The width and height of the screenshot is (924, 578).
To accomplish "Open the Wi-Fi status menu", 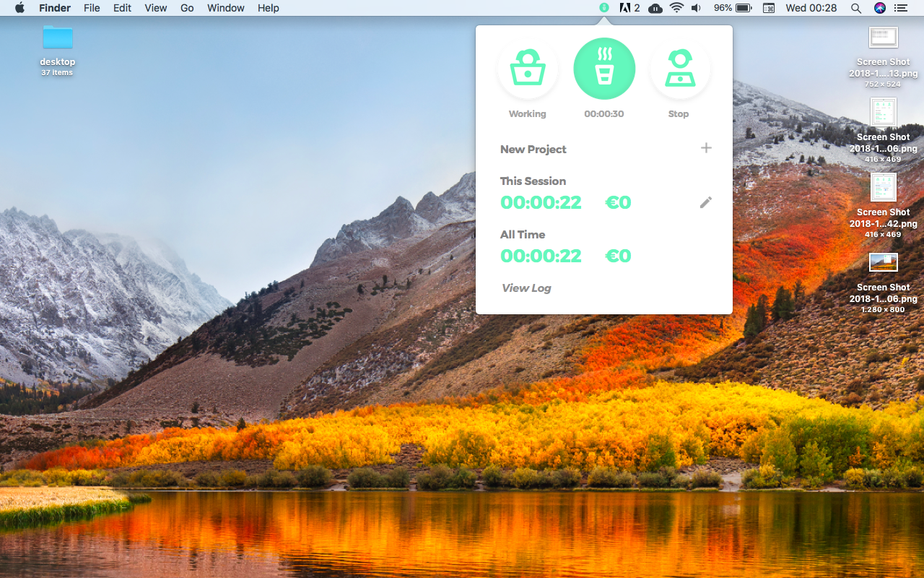I will click(676, 8).
